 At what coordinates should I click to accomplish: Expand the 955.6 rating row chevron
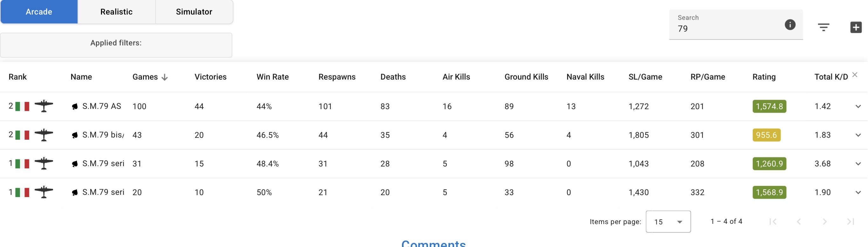858,135
